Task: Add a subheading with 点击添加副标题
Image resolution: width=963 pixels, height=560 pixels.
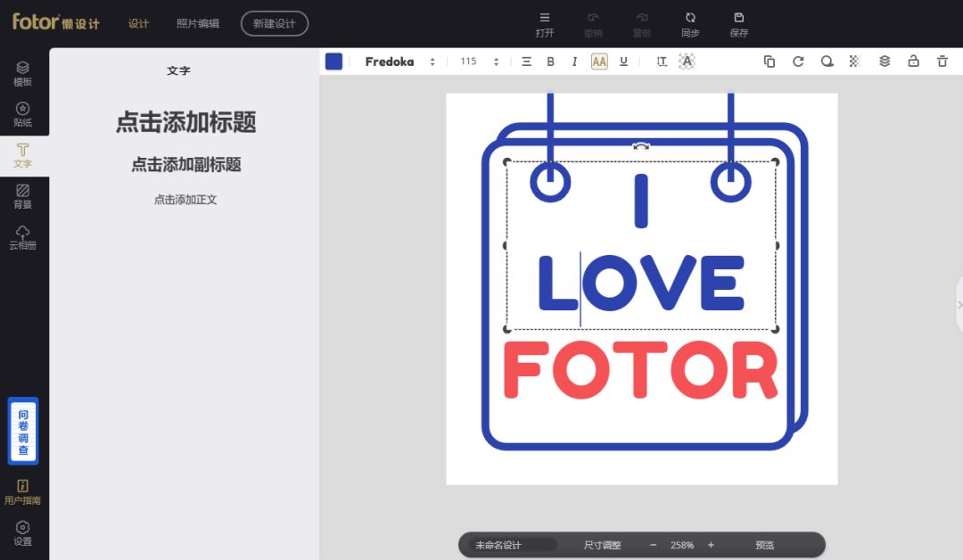Action: [x=185, y=165]
